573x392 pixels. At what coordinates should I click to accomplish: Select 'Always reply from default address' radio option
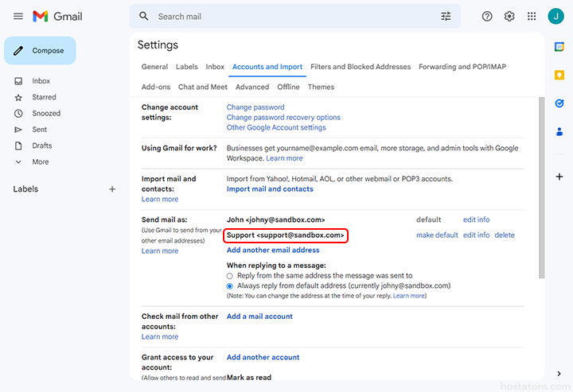[230, 285]
